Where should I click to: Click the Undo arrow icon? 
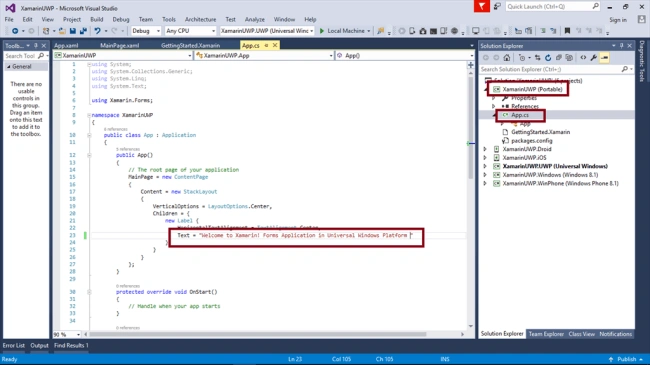(97, 31)
